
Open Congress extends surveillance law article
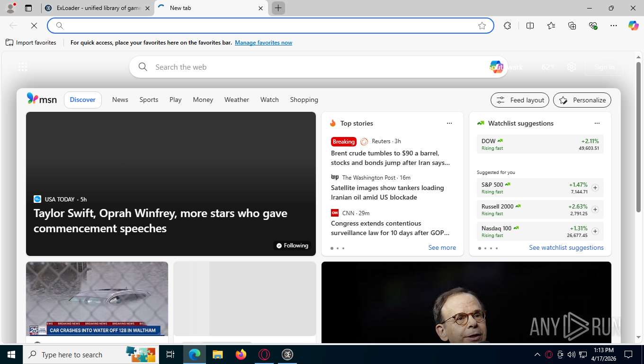[x=390, y=228]
